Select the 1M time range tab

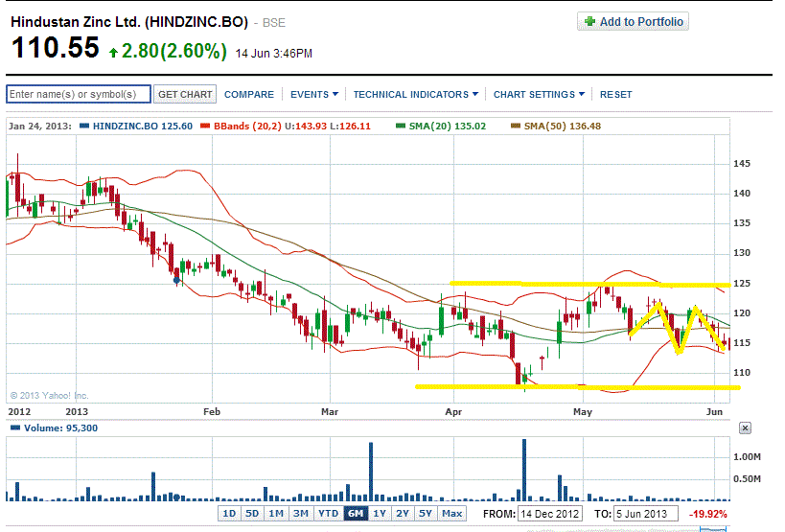276,514
